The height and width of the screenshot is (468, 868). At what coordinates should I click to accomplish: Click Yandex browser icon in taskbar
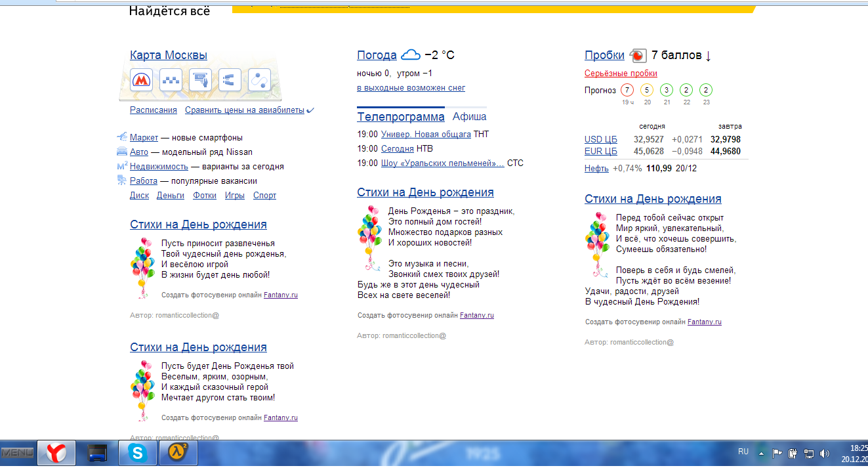click(56, 453)
